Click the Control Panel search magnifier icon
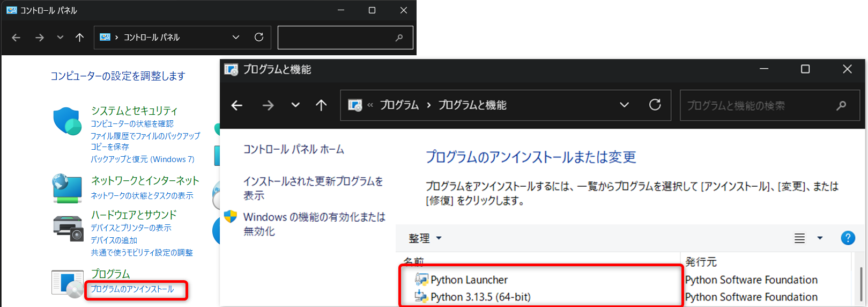 pyautogui.click(x=399, y=38)
